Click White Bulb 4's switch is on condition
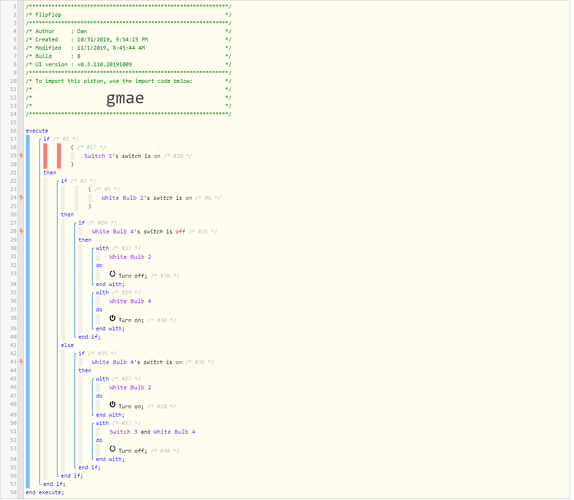 click(137, 362)
